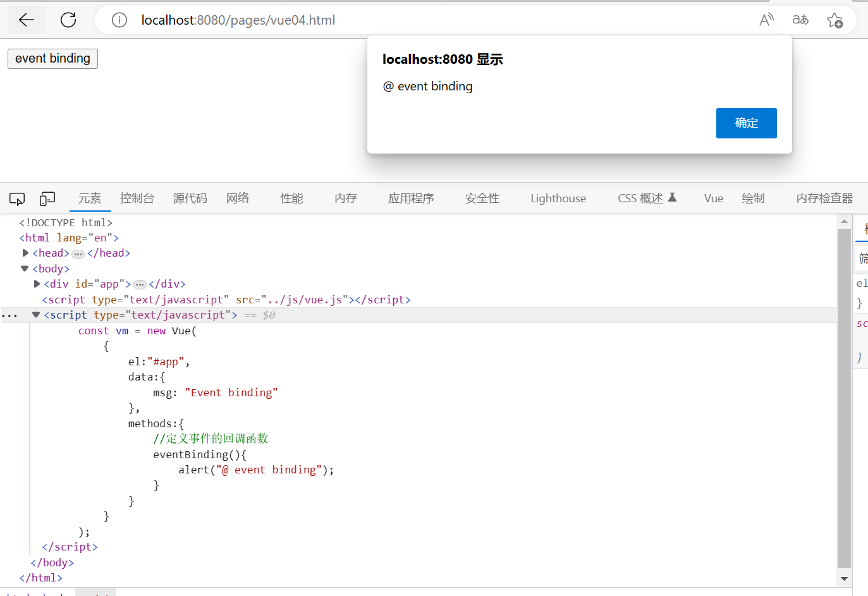Expand the head element triangle
Viewport: 868px width, 596px height.
[x=25, y=253]
